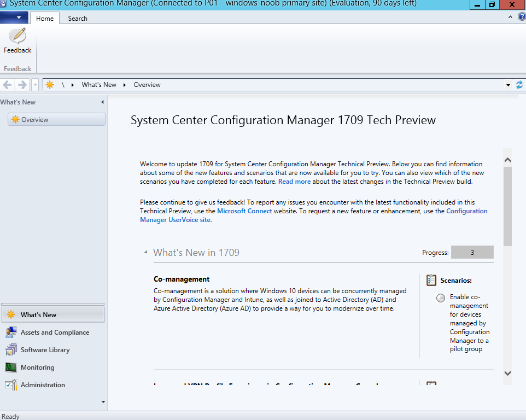
Task: Switch to Assets and Compliance workspace
Action: [53, 332]
